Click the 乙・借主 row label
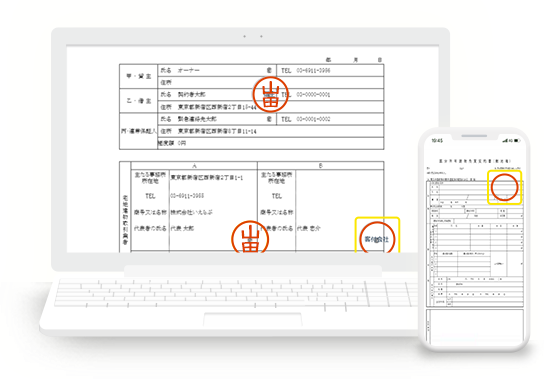 [138, 101]
